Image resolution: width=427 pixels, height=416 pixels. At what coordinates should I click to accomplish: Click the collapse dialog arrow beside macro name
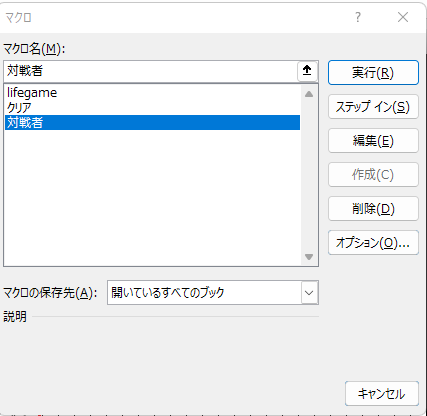(x=307, y=71)
